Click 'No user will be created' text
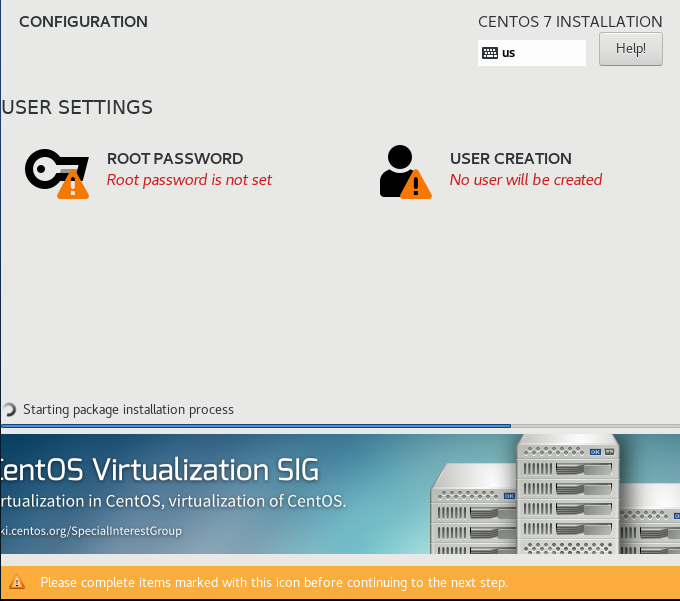 (x=526, y=180)
